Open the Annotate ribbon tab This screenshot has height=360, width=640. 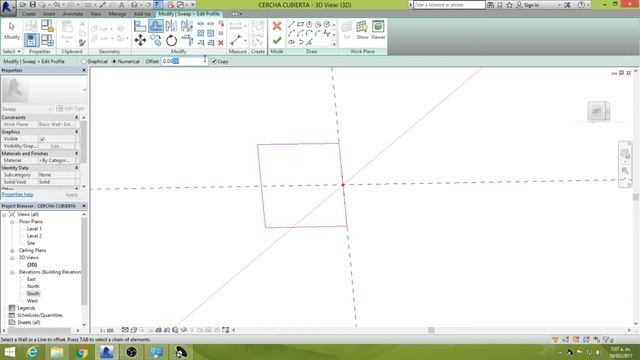coord(73,14)
